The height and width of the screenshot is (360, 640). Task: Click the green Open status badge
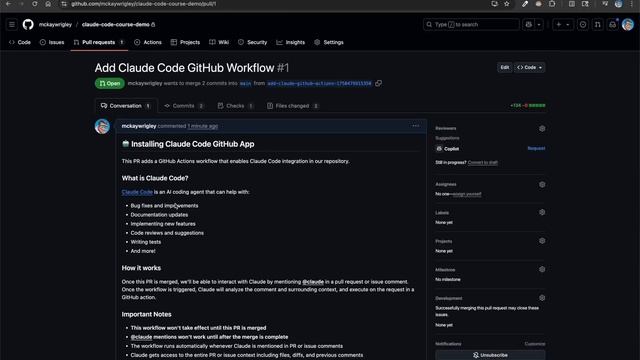[110, 83]
